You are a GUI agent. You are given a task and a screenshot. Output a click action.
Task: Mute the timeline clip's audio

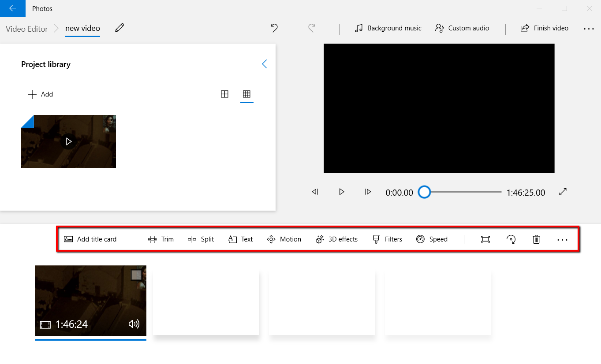134,324
